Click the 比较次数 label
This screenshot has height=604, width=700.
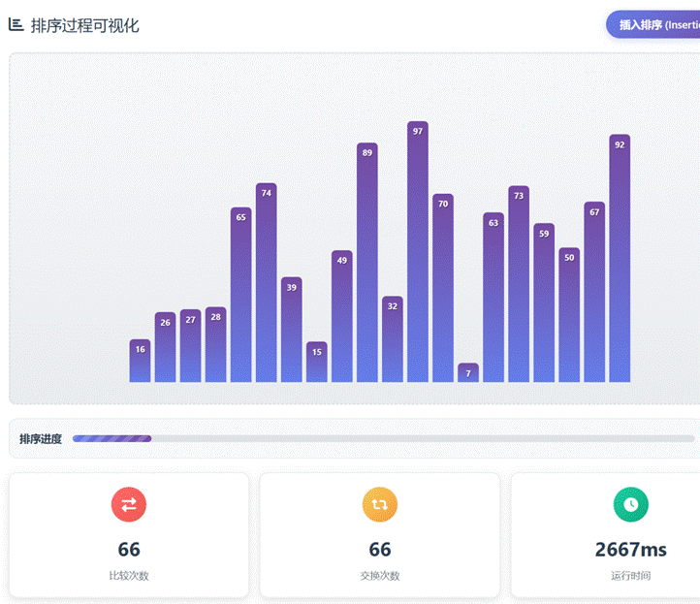(x=129, y=576)
